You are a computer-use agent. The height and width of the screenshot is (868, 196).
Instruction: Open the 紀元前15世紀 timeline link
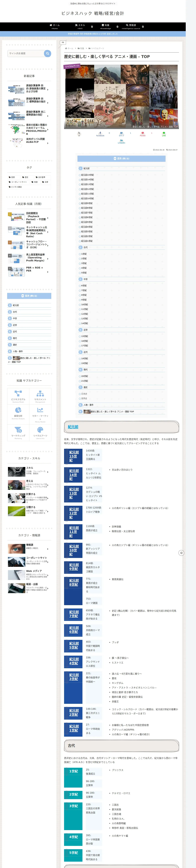click(74, 456)
